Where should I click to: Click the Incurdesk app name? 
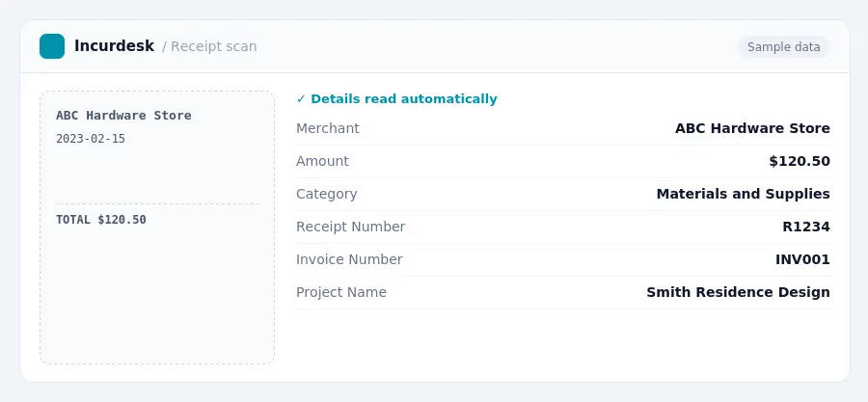coord(114,46)
